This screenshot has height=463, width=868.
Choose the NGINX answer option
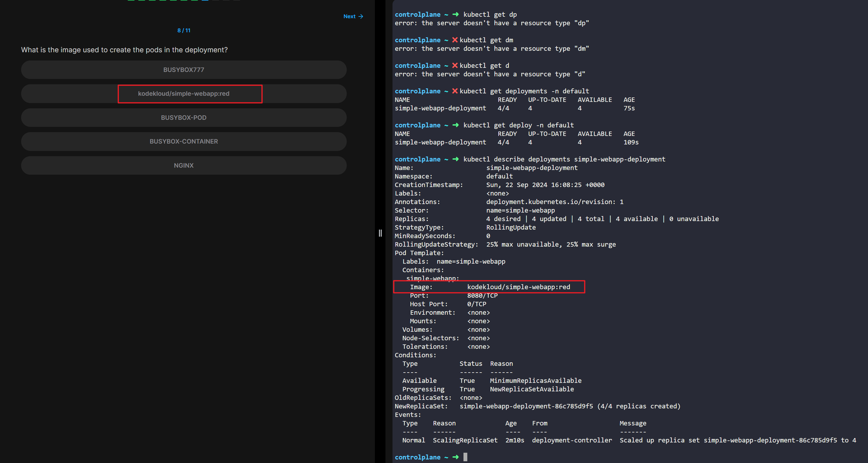click(x=184, y=165)
